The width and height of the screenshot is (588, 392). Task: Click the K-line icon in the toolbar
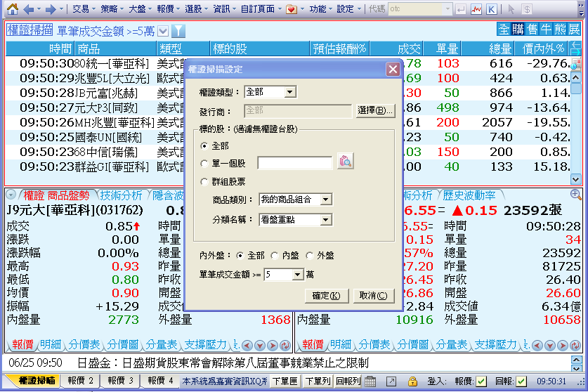[492, 9]
